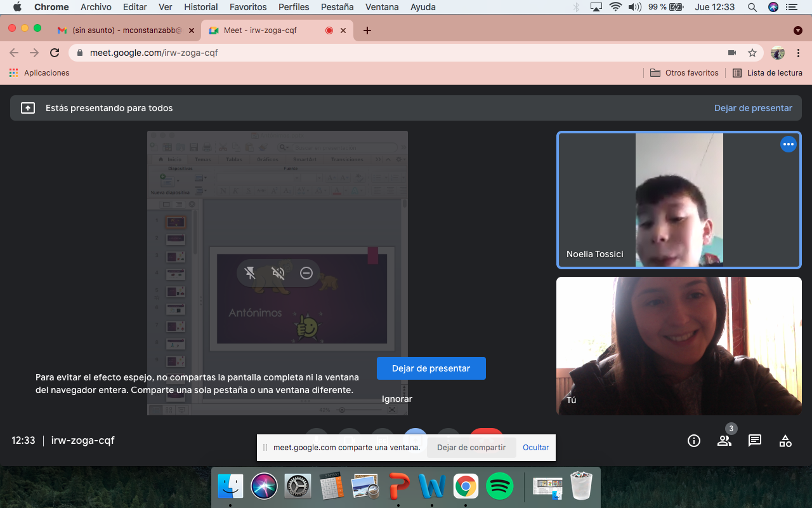This screenshot has width=812, height=508.
Task: Click Ignorar to dismiss the warning
Action: (x=397, y=399)
